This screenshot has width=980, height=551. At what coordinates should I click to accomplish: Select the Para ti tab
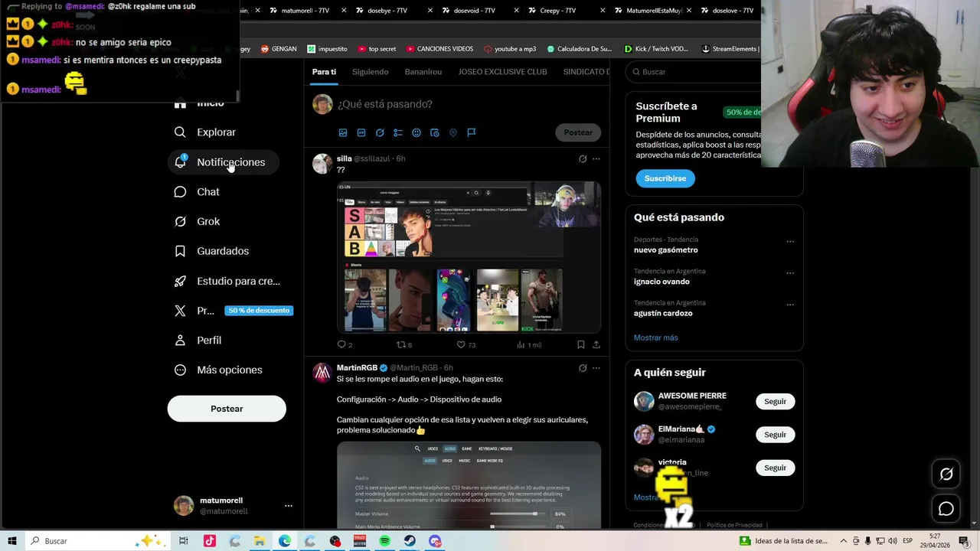coord(324,72)
